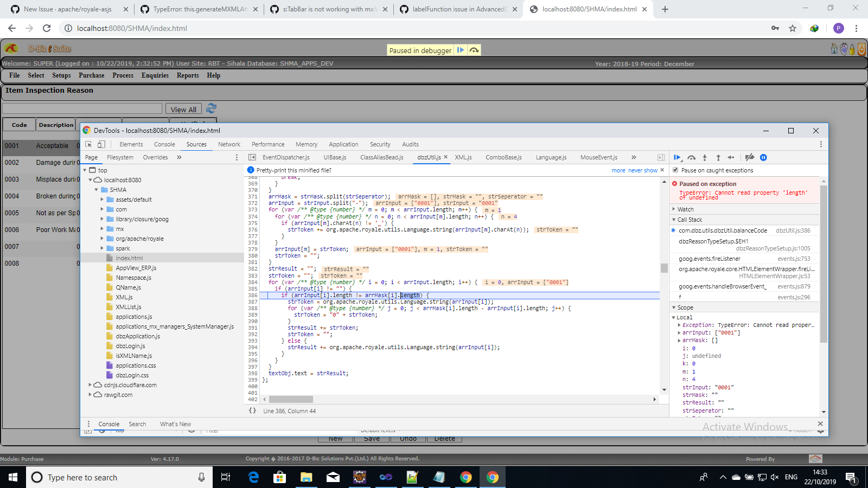Image resolution: width=868 pixels, height=488 pixels.
Task: Open Chrome from the taskbar
Action: click(492, 477)
